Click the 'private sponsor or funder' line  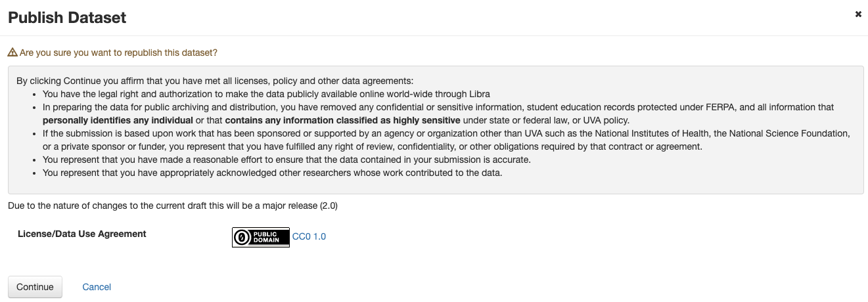pos(373,146)
